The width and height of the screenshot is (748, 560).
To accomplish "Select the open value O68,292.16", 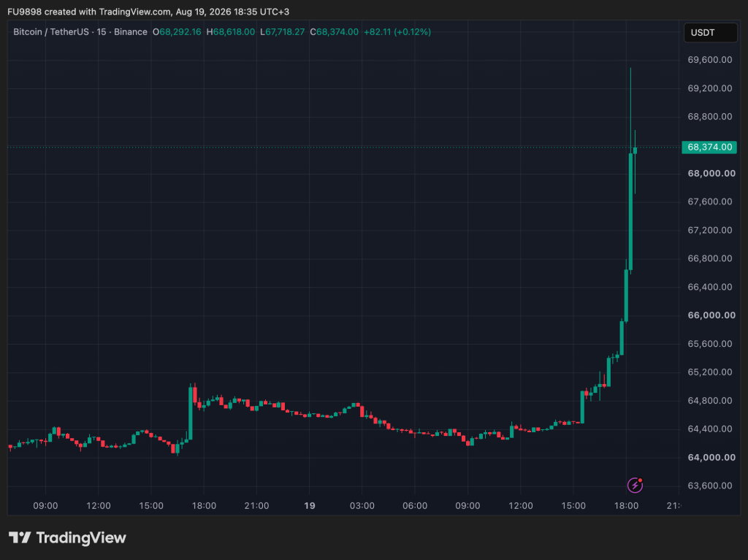I will (177, 32).
